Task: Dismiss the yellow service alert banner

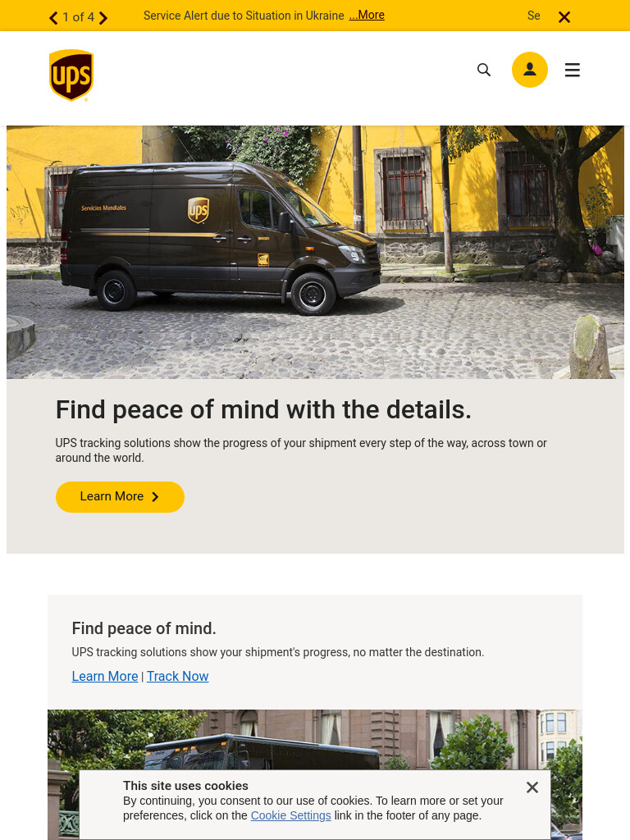Action: coord(564,18)
